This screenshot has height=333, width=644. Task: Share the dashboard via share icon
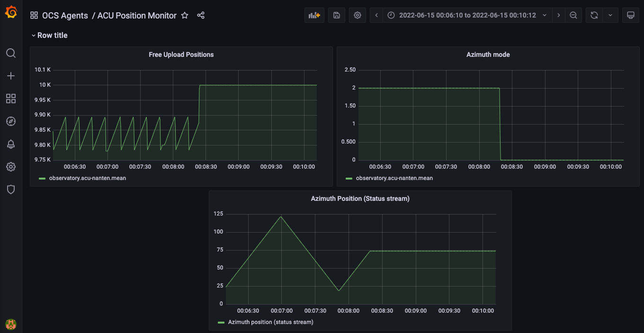point(201,16)
